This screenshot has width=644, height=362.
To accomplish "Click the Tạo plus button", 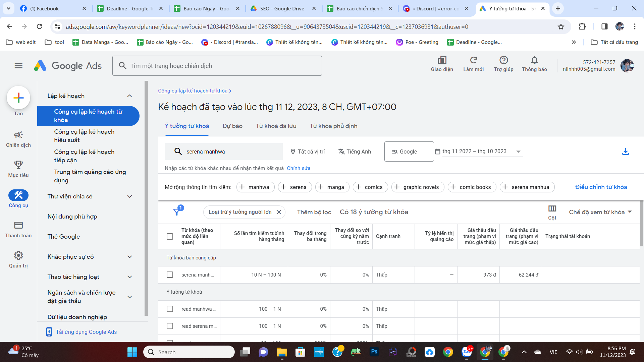I will [18, 98].
